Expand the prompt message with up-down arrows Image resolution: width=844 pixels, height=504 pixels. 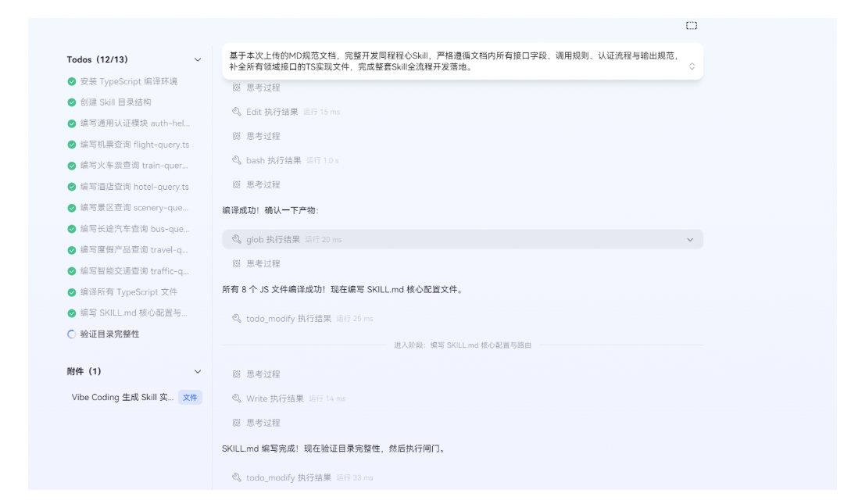coord(692,66)
